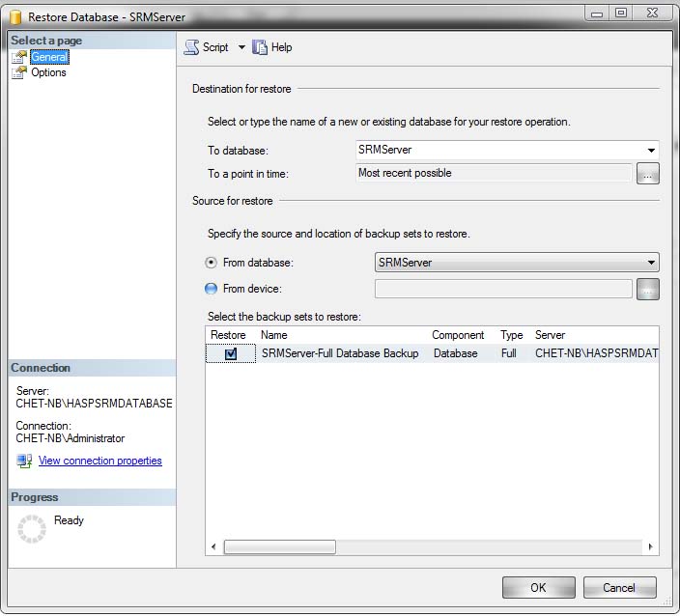
Task: Click the Options page icon
Action: click(x=19, y=72)
